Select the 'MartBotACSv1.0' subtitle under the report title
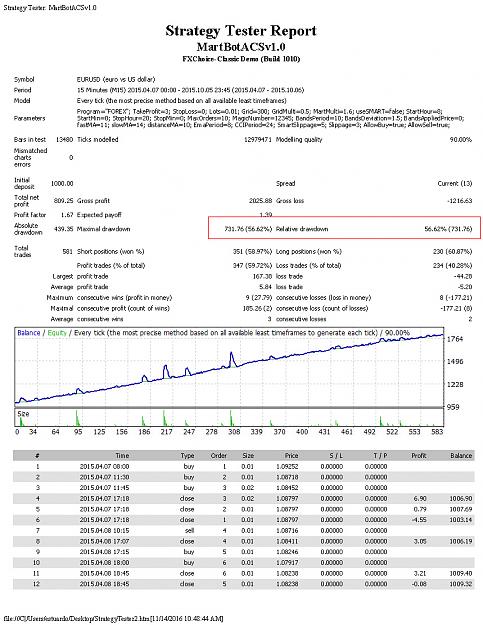This screenshot has width=483, height=625. tap(241, 47)
